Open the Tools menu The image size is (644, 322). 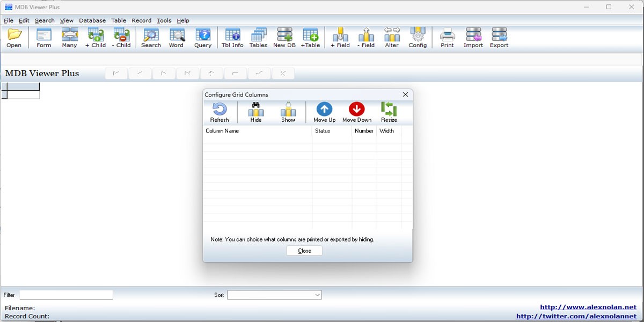click(x=164, y=20)
